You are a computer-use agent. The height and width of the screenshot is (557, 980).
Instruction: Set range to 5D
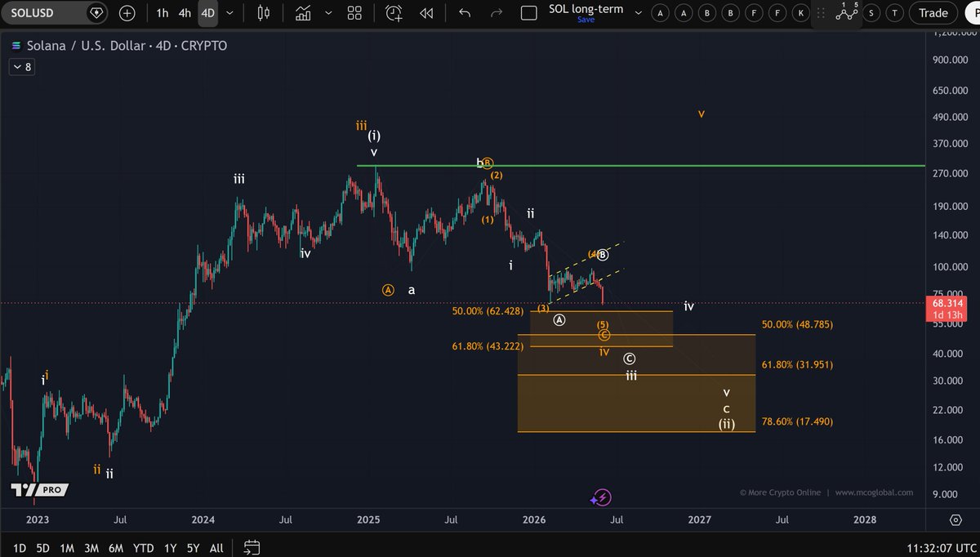pos(43,547)
